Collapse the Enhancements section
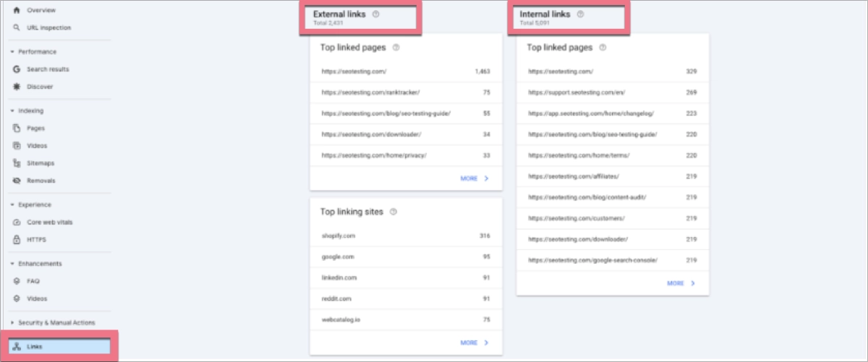 12,264
